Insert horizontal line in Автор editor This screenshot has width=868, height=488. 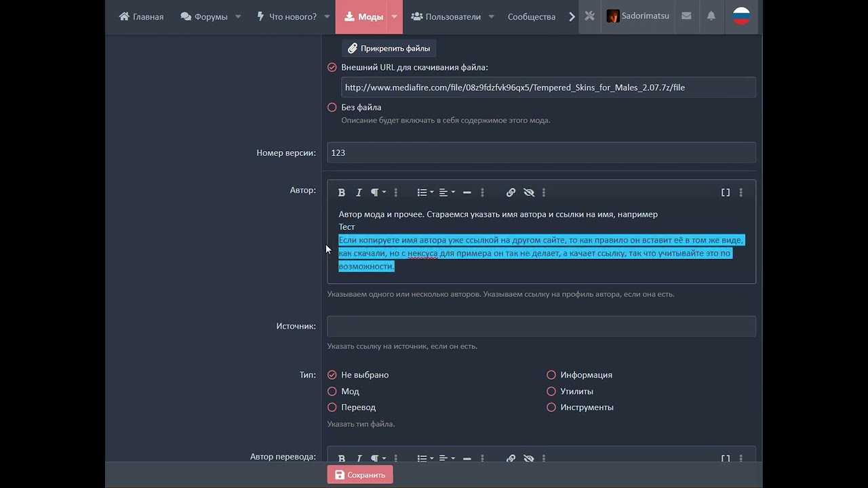(467, 192)
